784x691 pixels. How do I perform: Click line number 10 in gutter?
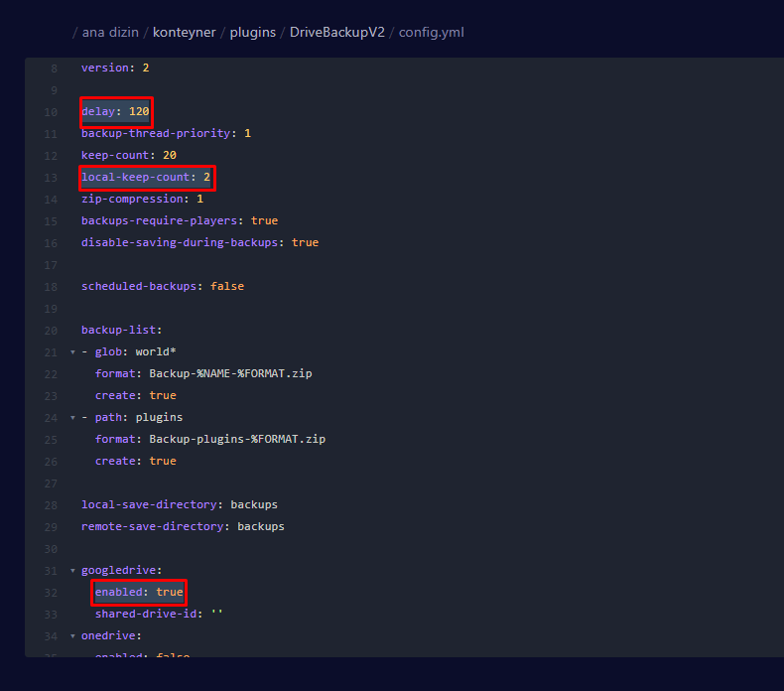pos(51,112)
